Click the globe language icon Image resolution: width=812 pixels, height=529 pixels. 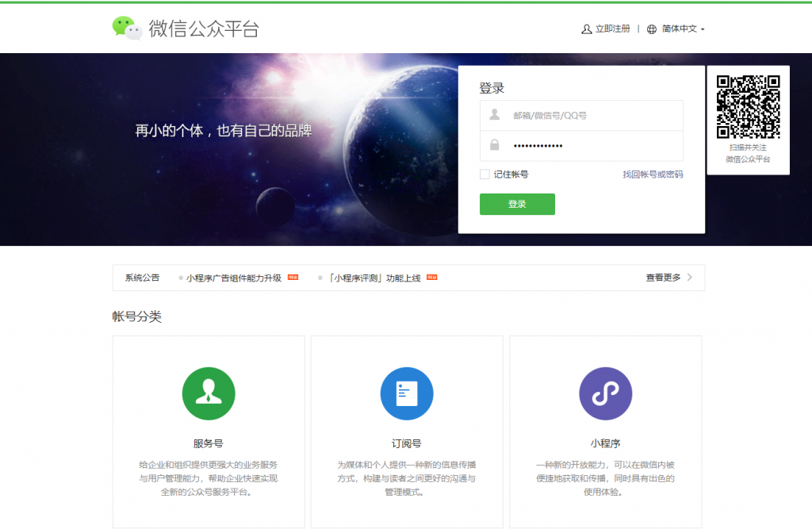pyautogui.click(x=652, y=29)
